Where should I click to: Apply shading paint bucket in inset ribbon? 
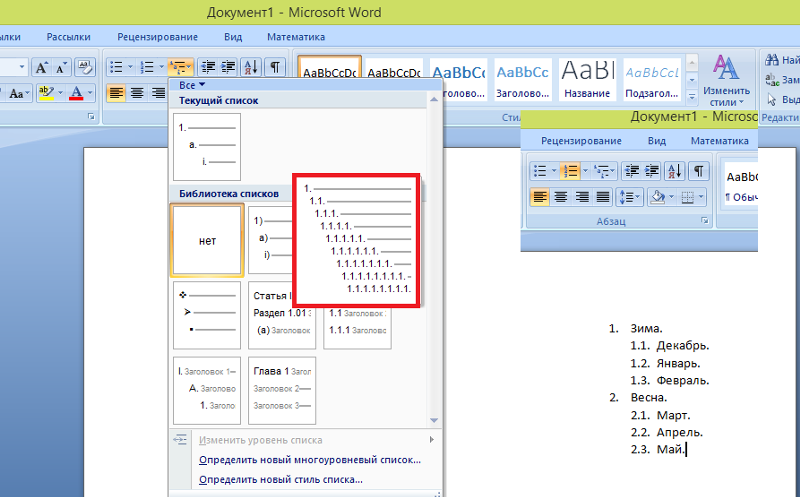(658, 197)
